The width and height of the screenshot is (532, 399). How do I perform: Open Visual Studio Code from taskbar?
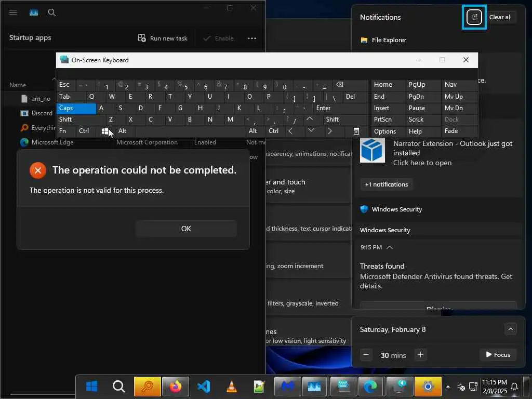click(x=204, y=386)
